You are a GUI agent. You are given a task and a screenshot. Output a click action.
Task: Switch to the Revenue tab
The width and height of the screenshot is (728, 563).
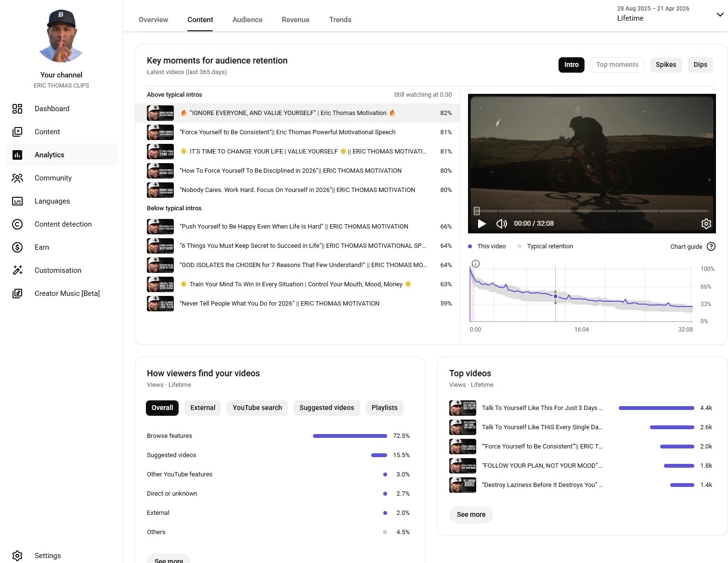pyautogui.click(x=296, y=20)
